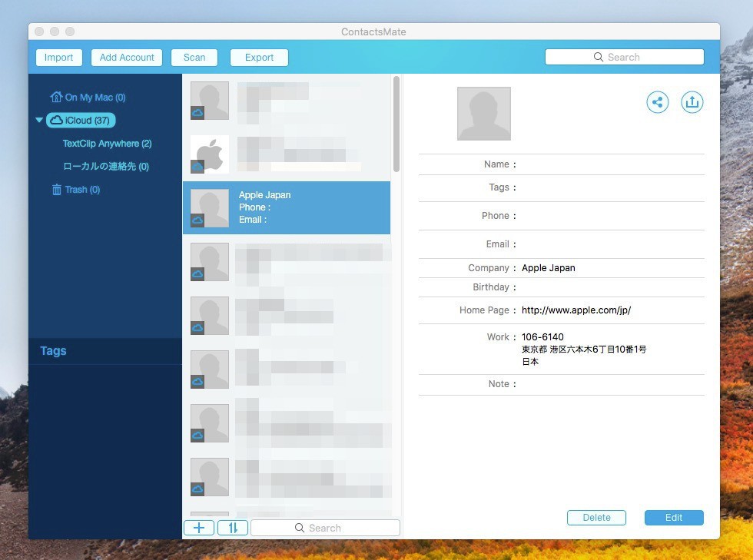Click the Note field label

pyautogui.click(x=499, y=384)
